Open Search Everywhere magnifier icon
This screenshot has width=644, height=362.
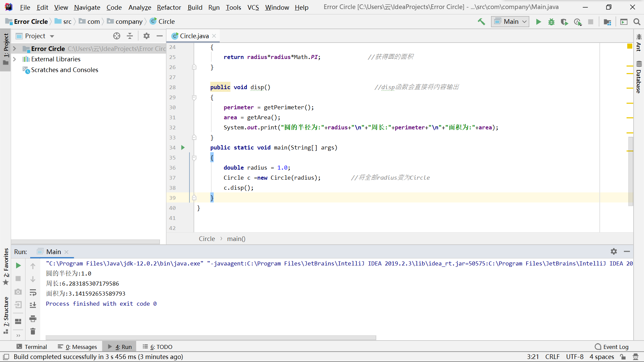[x=637, y=22]
